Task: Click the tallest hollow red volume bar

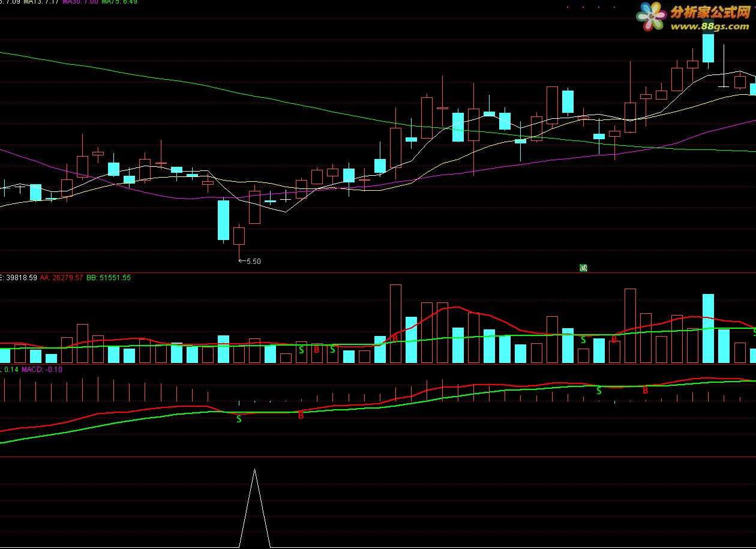Action: click(395, 323)
